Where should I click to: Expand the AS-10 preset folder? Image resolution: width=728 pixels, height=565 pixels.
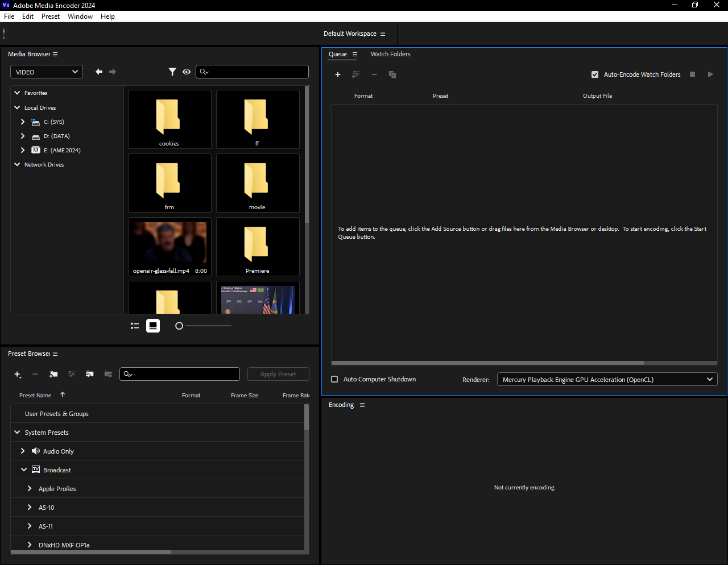click(x=30, y=507)
